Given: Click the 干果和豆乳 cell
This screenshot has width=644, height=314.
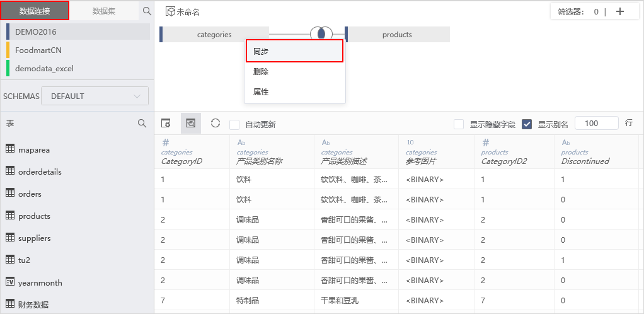Looking at the screenshot, I should [x=340, y=300].
